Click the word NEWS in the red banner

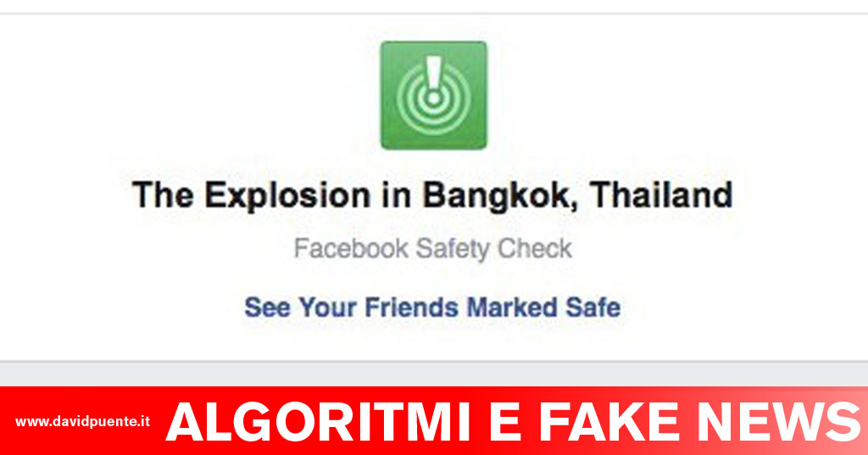(780, 422)
